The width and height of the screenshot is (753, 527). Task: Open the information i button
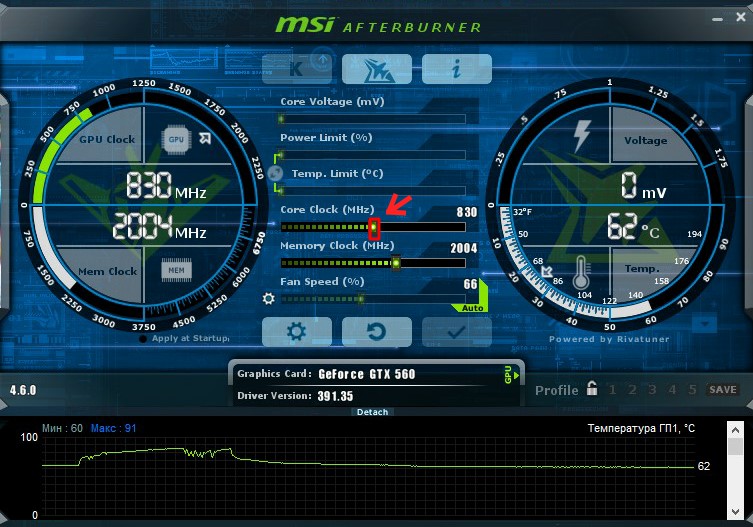pyautogui.click(x=457, y=69)
